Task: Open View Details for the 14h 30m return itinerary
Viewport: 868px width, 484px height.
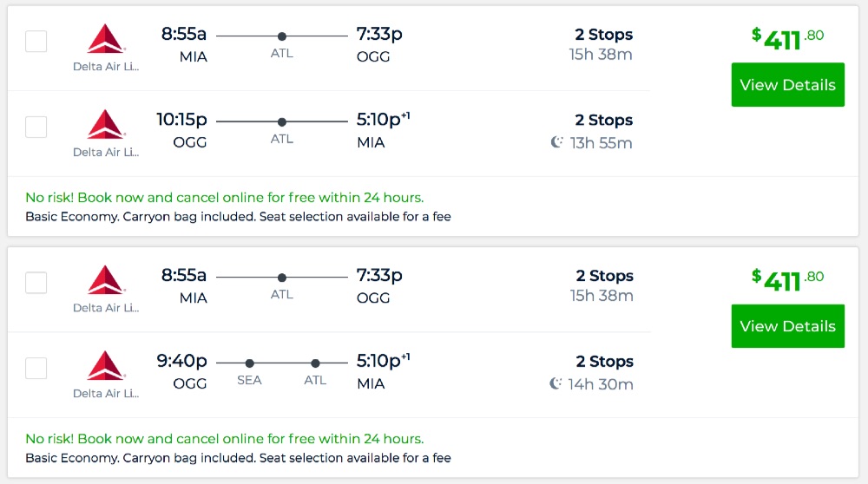Action: pyautogui.click(x=787, y=326)
